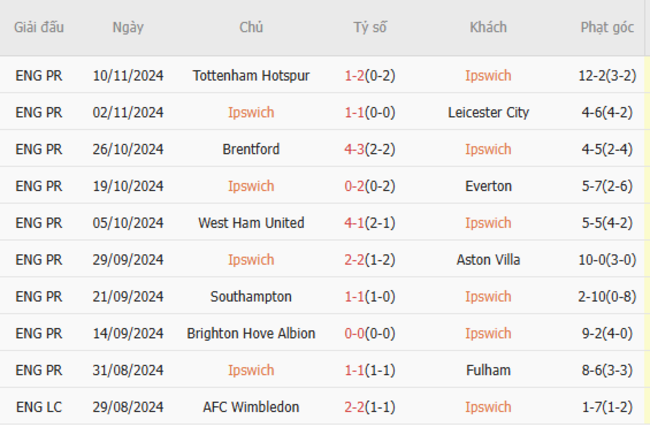The width and height of the screenshot is (650, 427).
Task: Open Tottenham Hotspur team link
Action: point(251,75)
